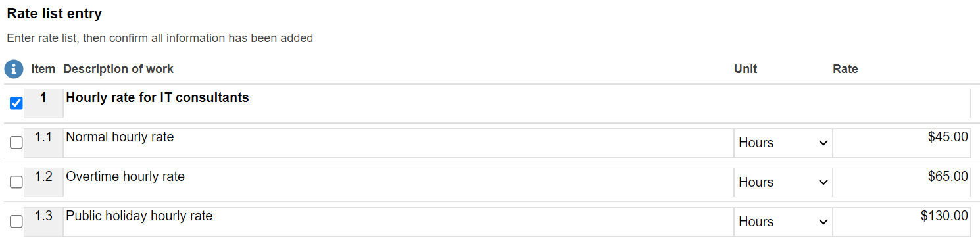Screen dimensions: 980x242
Task: Edit the Overtime hourly rate description
Action: tap(399, 182)
